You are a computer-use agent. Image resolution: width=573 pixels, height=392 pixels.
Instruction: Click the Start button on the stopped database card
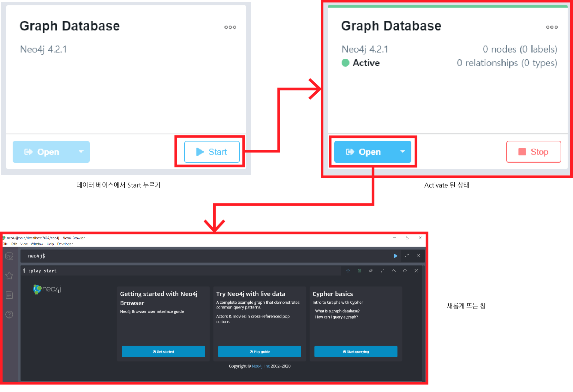click(x=212, y=152)
